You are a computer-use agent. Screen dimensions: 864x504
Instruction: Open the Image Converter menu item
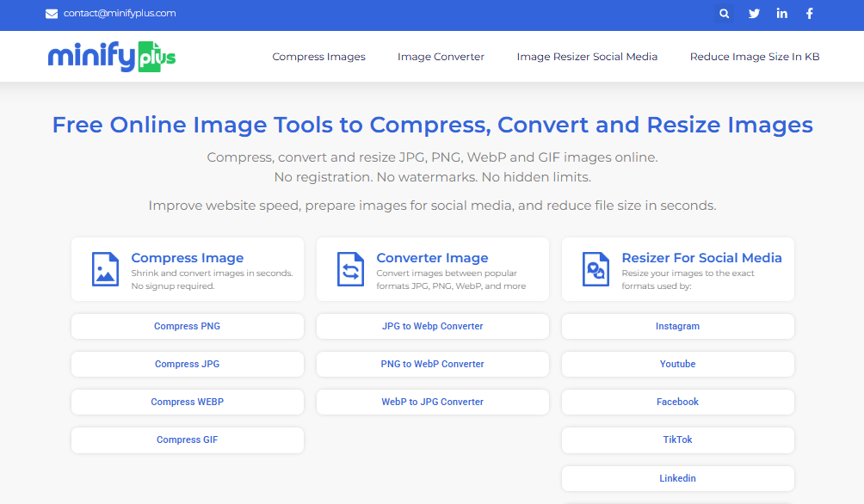(x=441, y=56)
